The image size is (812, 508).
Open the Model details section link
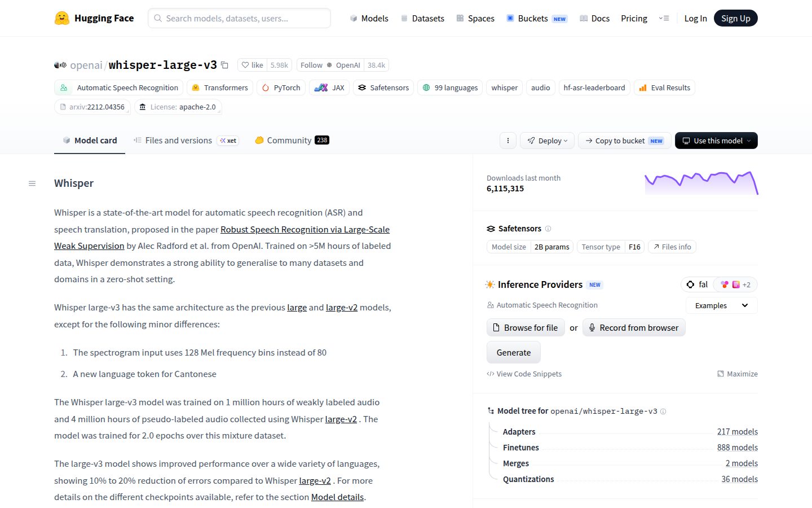click(x=337, y=497)
